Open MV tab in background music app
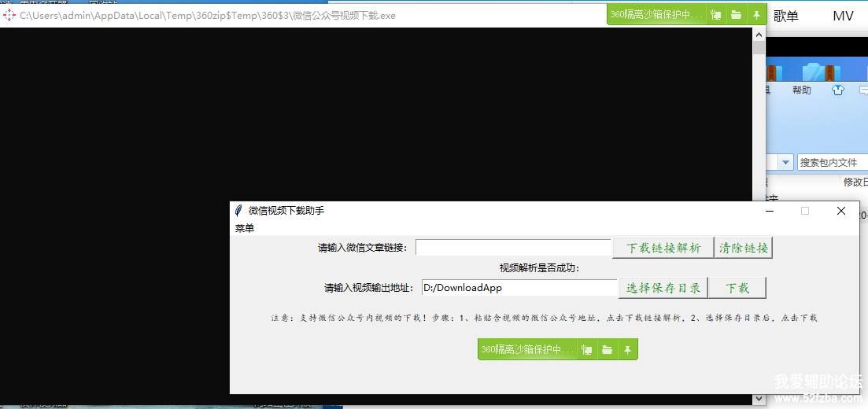This screenshot has height=409, width=868. coord(843,16)
